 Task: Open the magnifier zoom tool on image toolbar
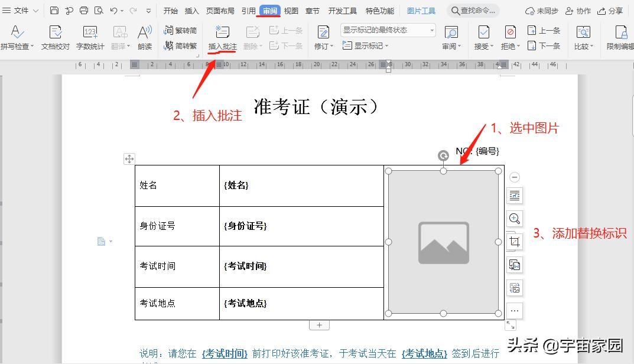point(514,219)
